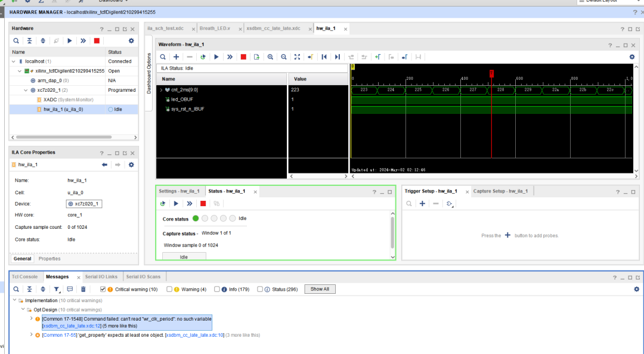This screenshot has width=644, height=354.
Task: Enable the Info (179) filter checkbox
Action: point(217,290)
